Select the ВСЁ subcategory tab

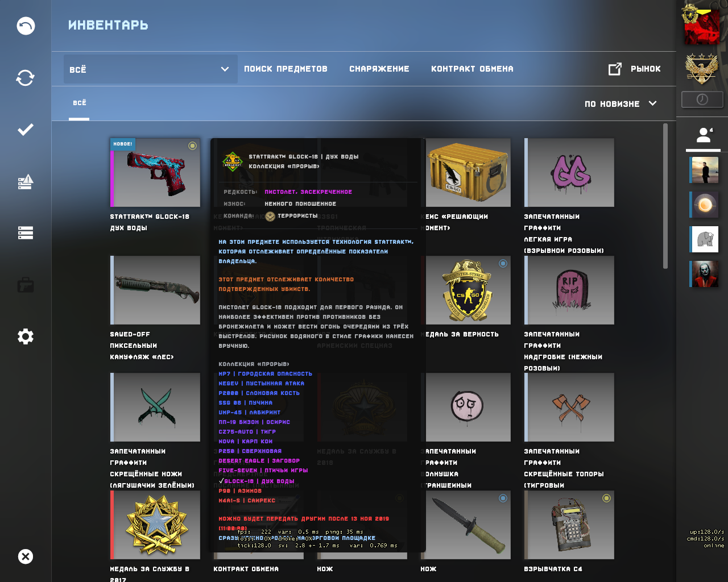tap(79, 103)
